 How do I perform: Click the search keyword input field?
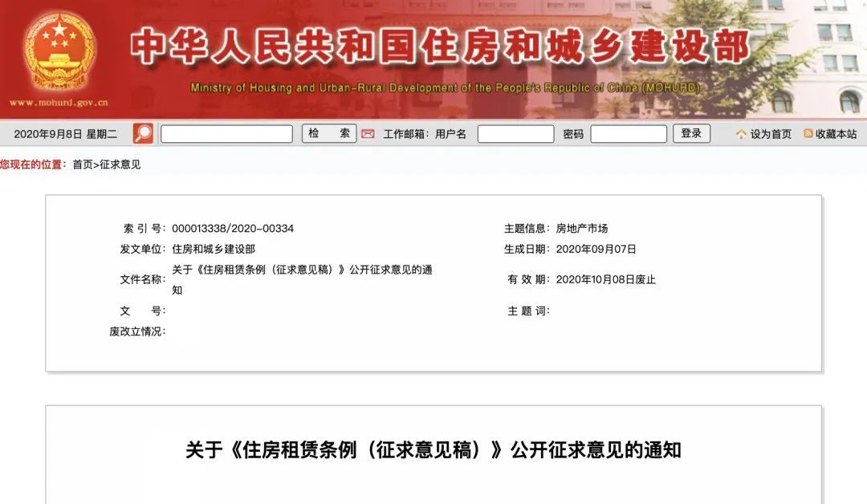pyautogui.click(x=226, y=134)
